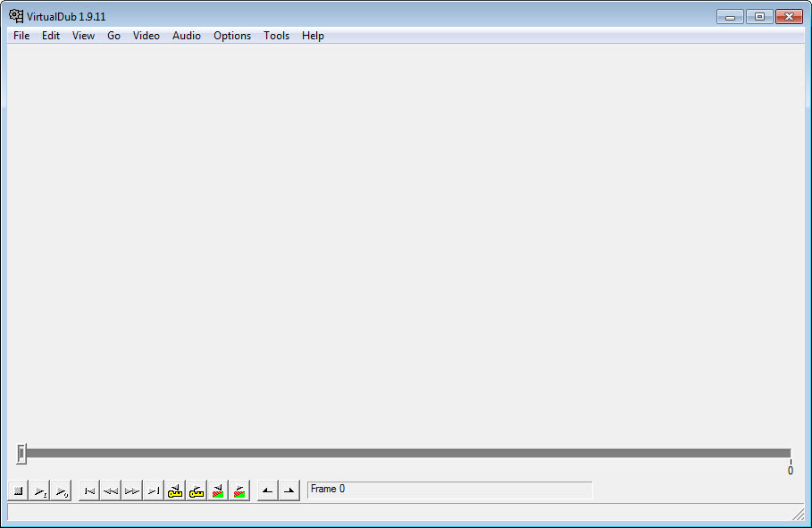
Task: Step backward one frame
Action: pos(110,490)
